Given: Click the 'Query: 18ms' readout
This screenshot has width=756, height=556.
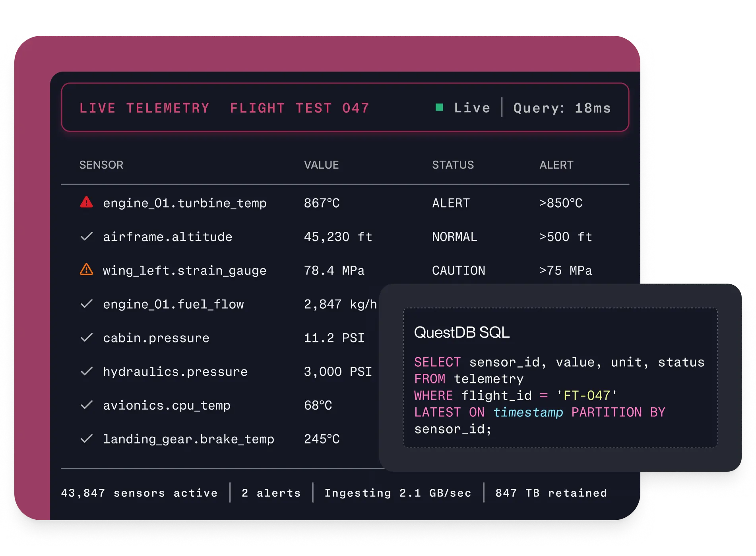Looking at the screenshot, I should tap(562, 108).
